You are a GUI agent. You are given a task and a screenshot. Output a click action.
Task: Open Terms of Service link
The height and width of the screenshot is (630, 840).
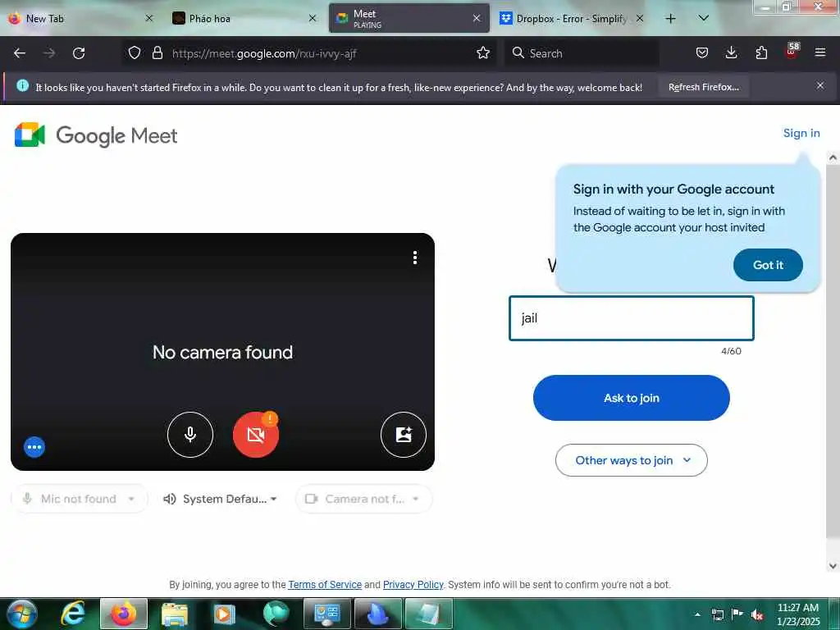coord(325,584)
